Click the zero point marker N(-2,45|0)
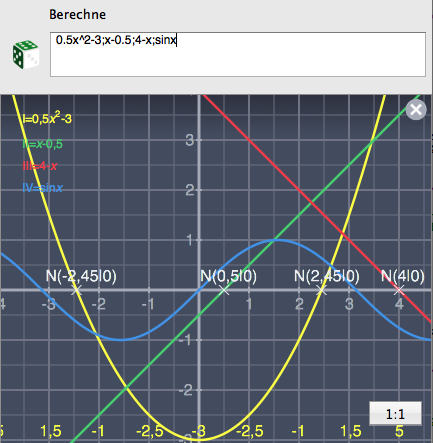 click(x=77, y=290)
